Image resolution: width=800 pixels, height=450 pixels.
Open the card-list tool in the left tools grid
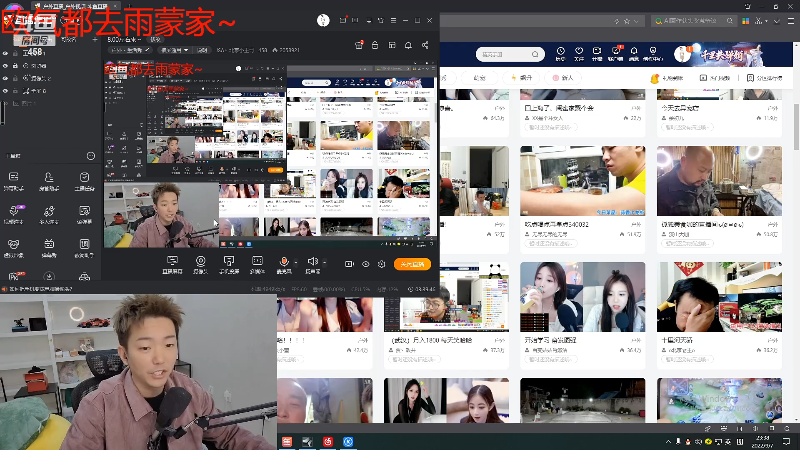[14, 177]
